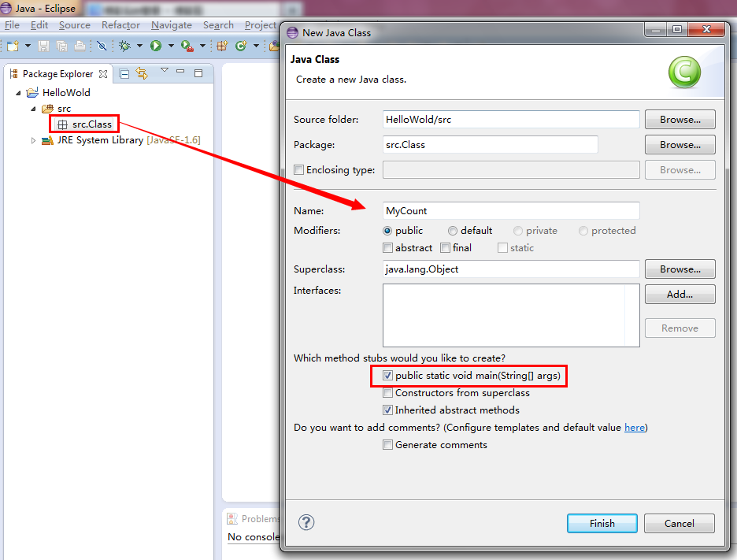Image resolution: width=737 pixels, height=560 pixels.
Task: Open the Debug dropdown arrow
Action: tap(139, 46)
